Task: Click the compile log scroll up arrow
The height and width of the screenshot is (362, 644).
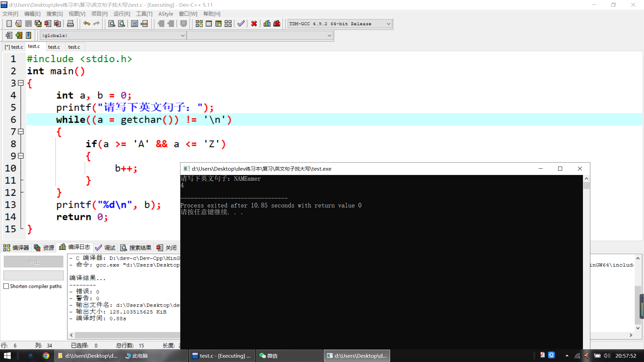Action: (x=638, y=258)
